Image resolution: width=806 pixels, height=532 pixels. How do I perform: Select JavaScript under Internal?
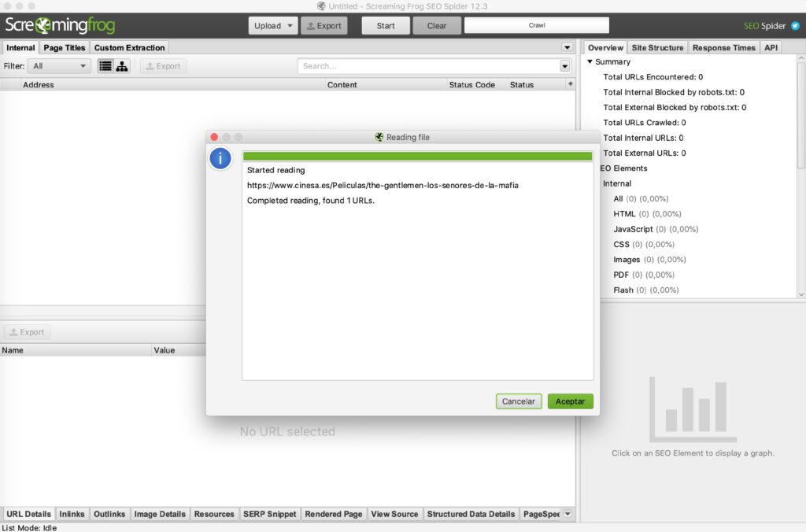coord(656,229)
